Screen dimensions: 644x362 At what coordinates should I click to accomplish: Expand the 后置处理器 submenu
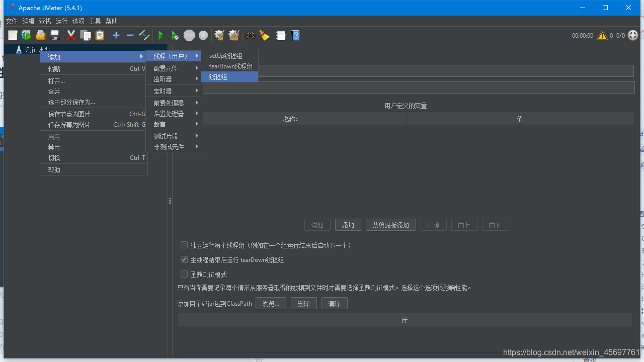coord(174,114)
